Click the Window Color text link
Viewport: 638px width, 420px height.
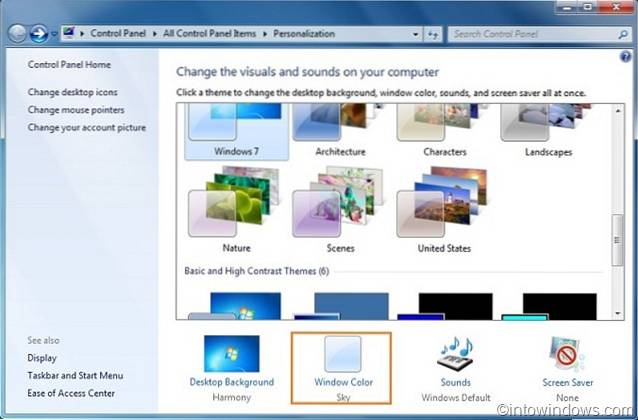click(343, 382)
